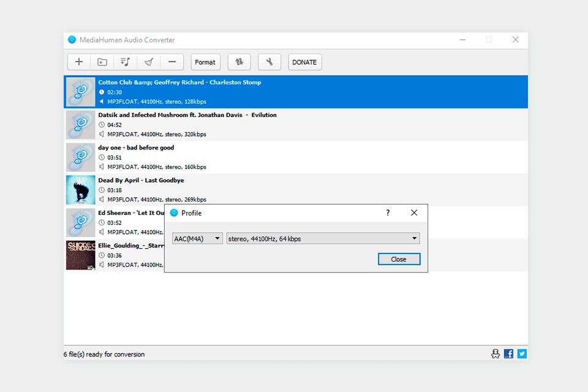Viewport: 588px width, 392px height.
Task: Click the speaker icon on Datsik track
Action: (100, 134)
